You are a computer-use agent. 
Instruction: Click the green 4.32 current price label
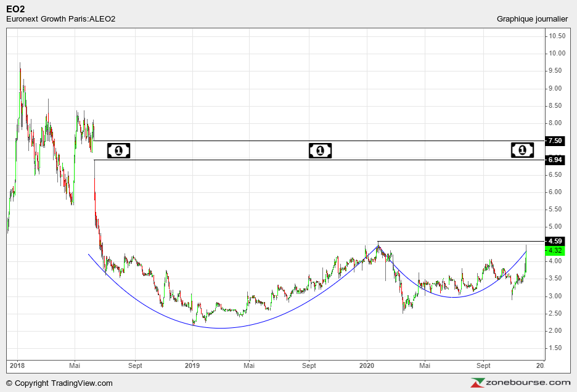coord(555,250)
